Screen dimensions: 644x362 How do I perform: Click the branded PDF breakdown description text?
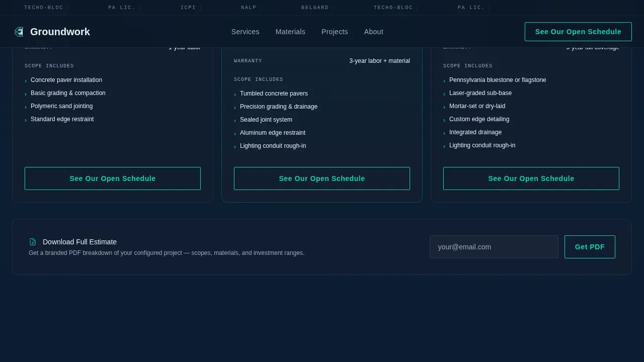click(x=167, y=253)
